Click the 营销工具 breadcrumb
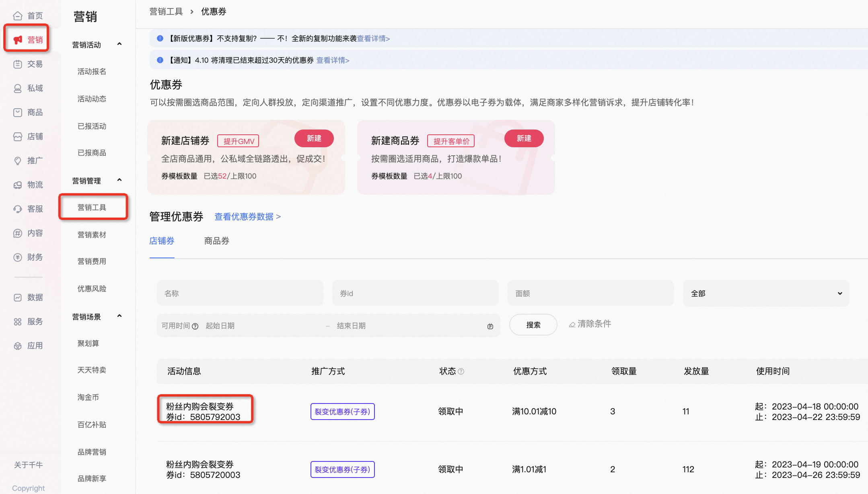868x494 pixels. (166, 12)
